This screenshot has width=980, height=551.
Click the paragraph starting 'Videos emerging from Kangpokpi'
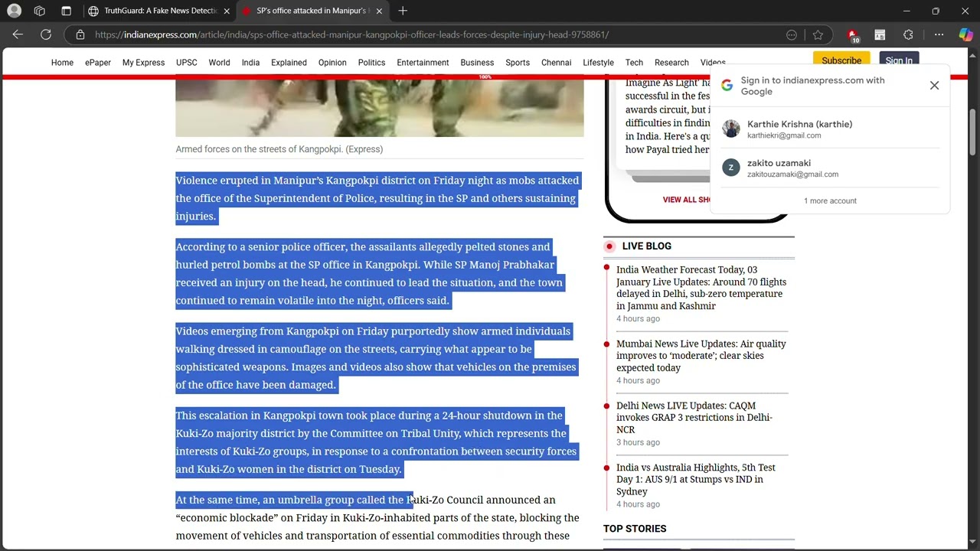[x=376, y=358]
